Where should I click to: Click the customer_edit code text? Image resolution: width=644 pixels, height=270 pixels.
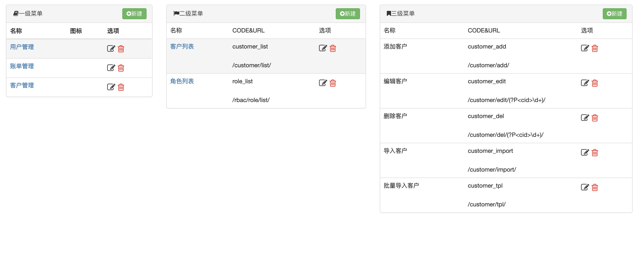486,81
